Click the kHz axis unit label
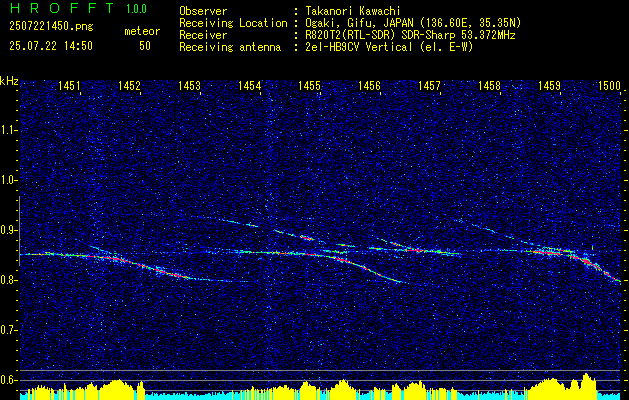Image resolution: width=629 pixels, height=400 pixels. pos(9,81)
